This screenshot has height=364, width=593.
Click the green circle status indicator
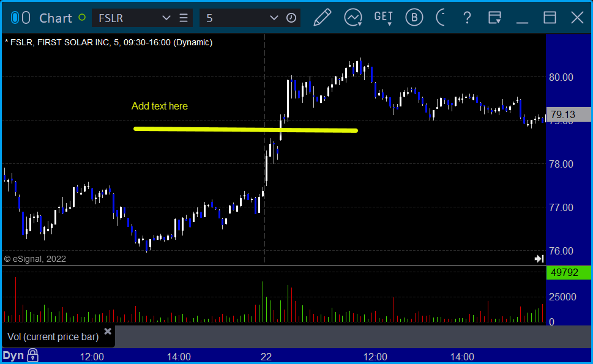coord(81,17)
